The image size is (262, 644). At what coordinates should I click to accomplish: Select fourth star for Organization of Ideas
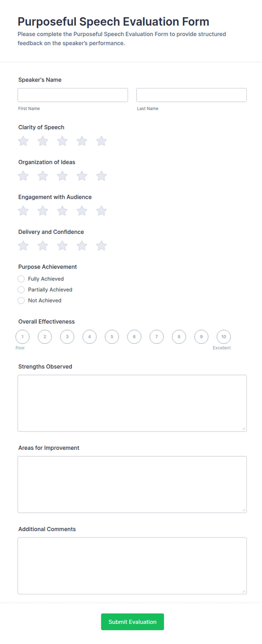(82, 176)
